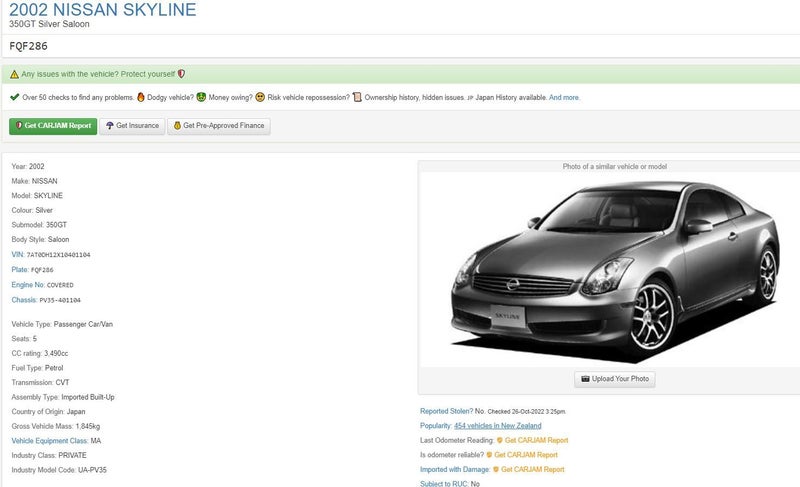
Task: Open the Vehicle Equipment Class link
Action: coord(49,441)
